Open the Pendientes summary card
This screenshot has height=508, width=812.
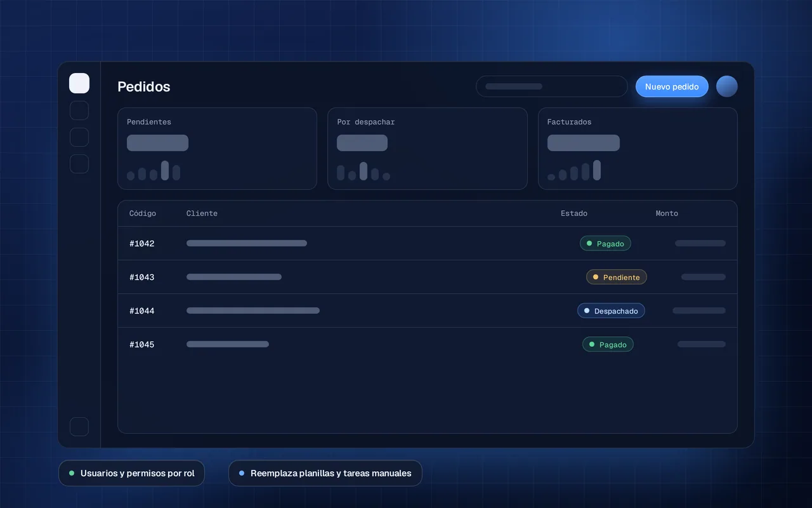[217, 149]
